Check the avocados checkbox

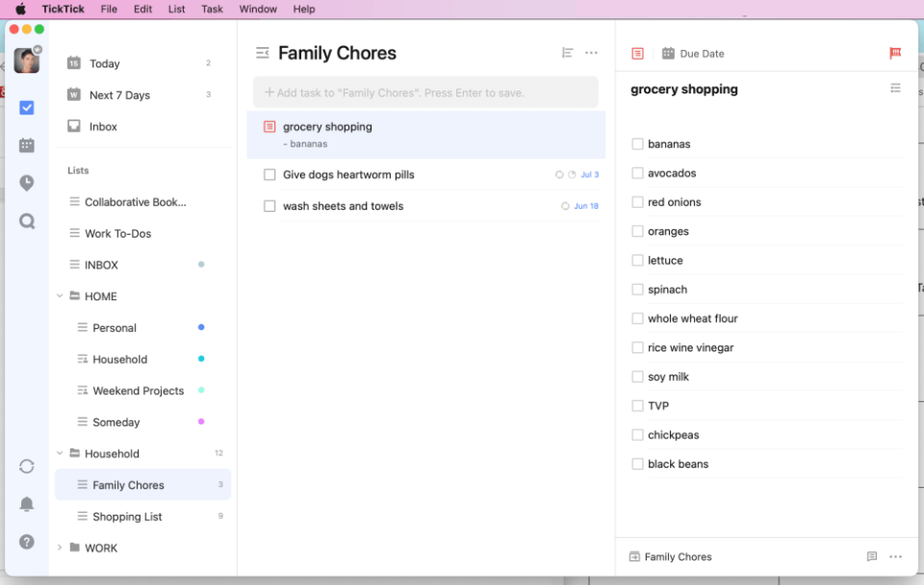point(637,173)
